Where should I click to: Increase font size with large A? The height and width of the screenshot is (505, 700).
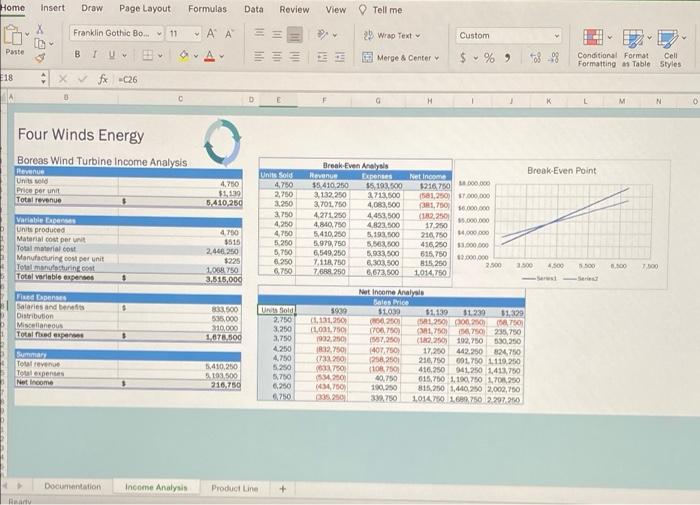click(x=211, y=33)
